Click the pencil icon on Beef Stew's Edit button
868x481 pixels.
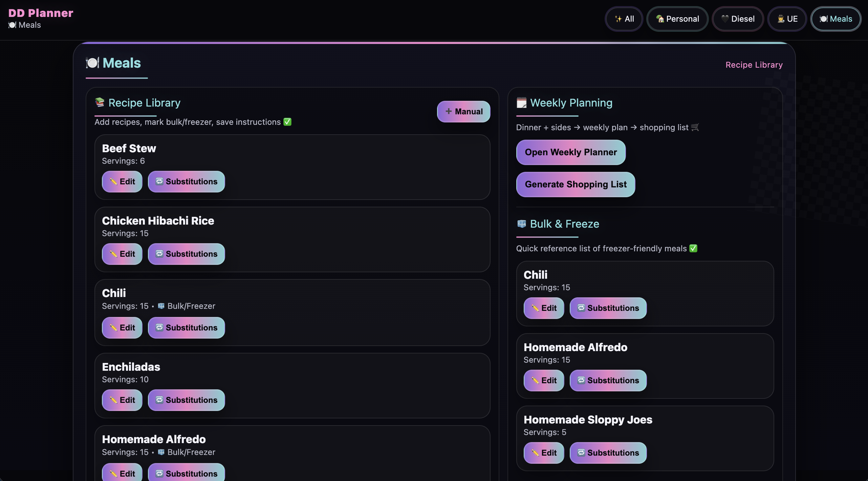(113, 182)
